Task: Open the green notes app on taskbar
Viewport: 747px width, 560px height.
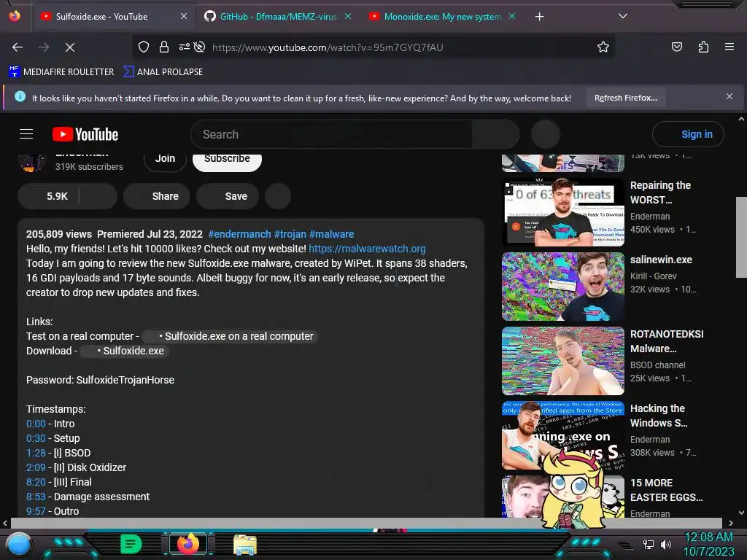Action: pos(131,544)
